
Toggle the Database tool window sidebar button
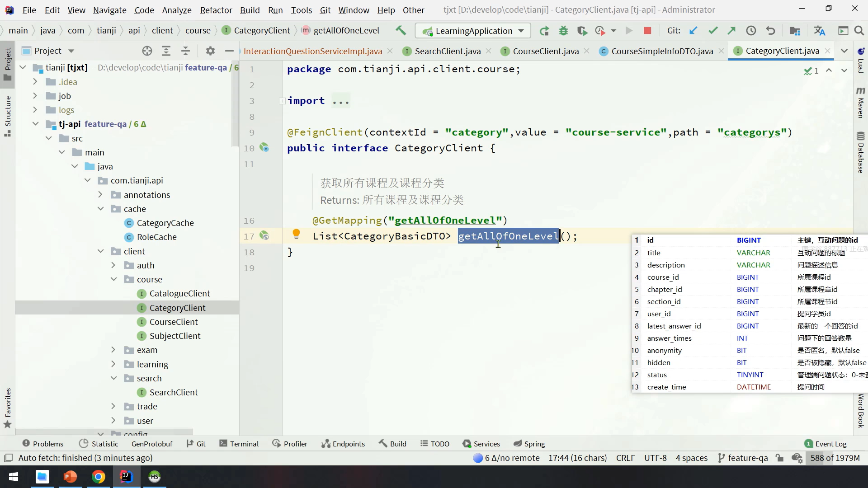tap(860, 153)
